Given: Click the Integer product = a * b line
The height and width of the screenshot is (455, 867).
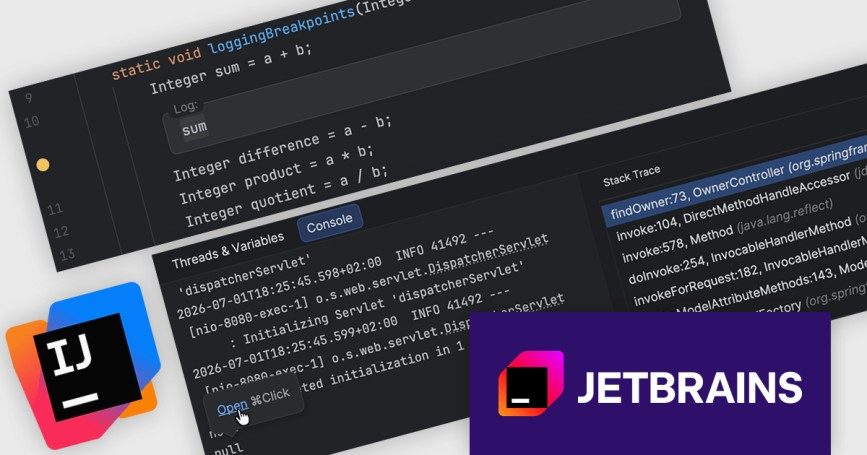Looking at the screenshot, I should point(276,174).
